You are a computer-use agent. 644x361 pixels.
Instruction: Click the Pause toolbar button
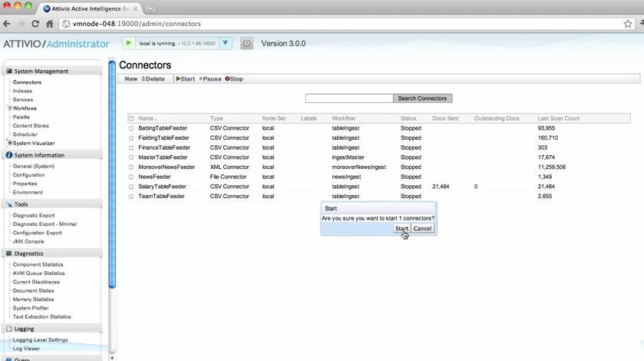click(x=210, y=79)
